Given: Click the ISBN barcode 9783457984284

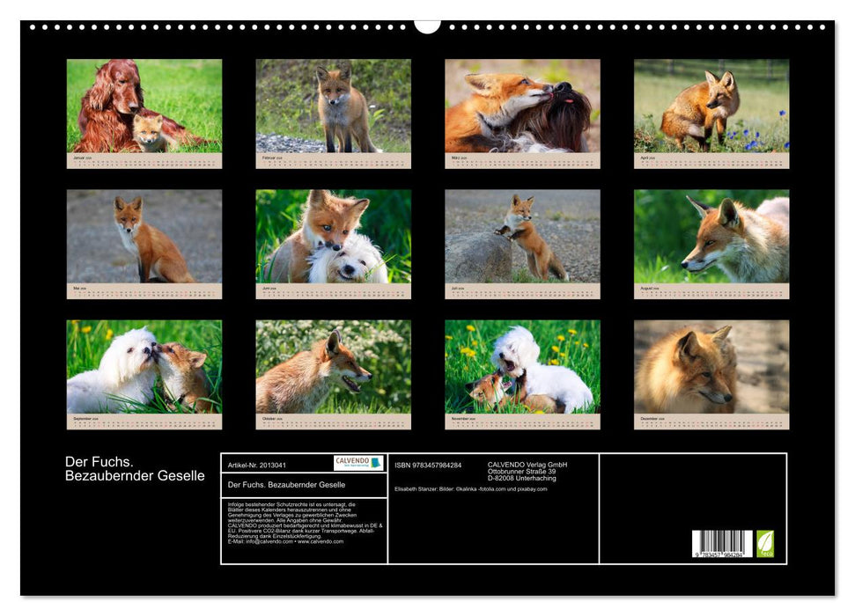Looking at the screenshot, I should (x=721, y=542).
